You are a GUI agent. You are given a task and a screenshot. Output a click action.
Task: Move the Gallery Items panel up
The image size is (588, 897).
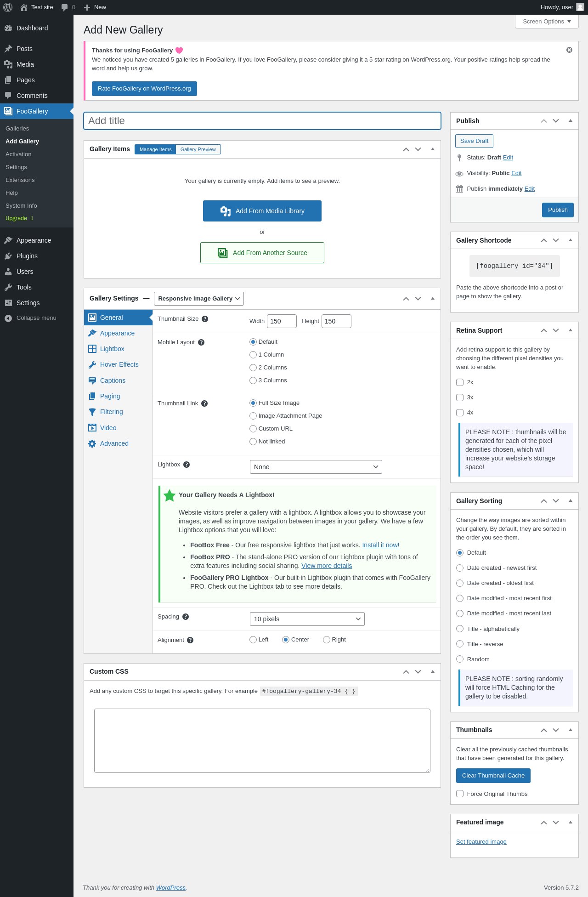click(406, 149)
